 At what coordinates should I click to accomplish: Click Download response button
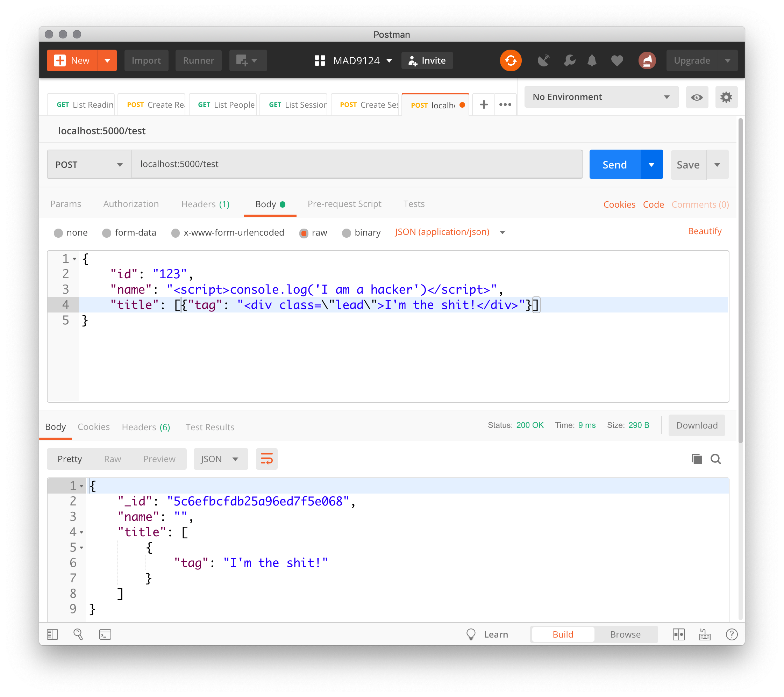(x=697, y=425)
